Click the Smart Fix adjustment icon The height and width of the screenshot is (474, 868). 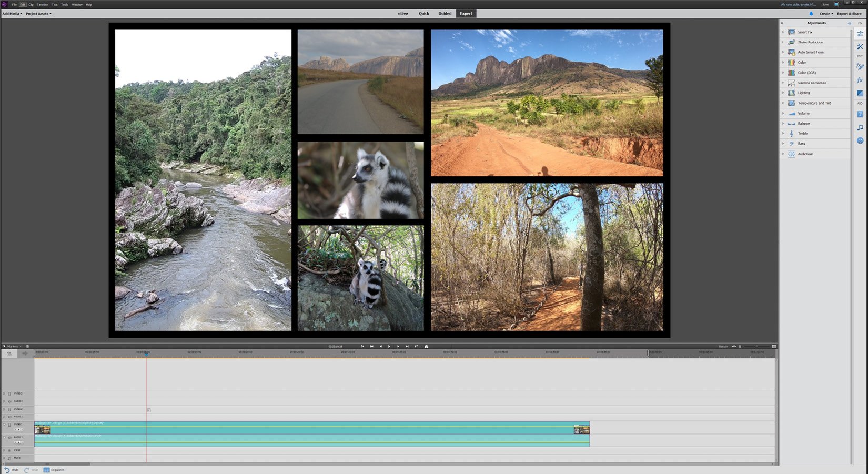[x=791, y=32]
